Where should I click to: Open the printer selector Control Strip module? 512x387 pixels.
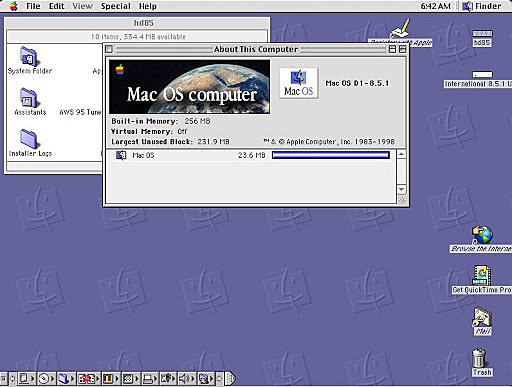150,378
